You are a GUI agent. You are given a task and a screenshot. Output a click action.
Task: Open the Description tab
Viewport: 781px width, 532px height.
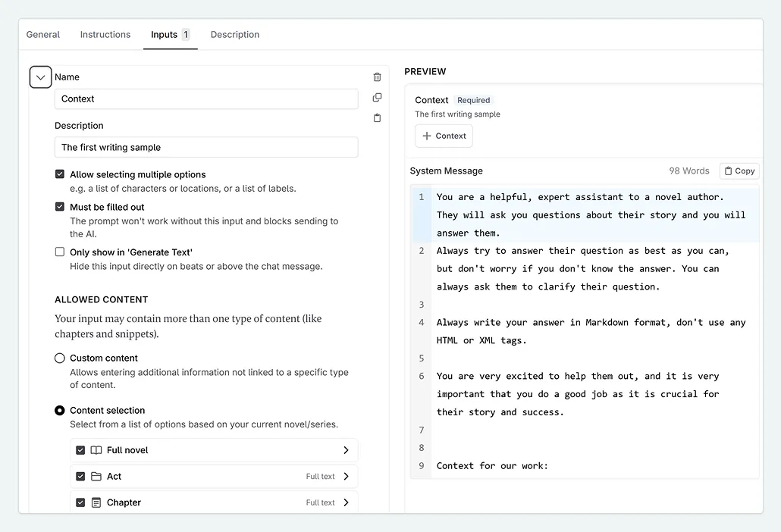point(234,34)
